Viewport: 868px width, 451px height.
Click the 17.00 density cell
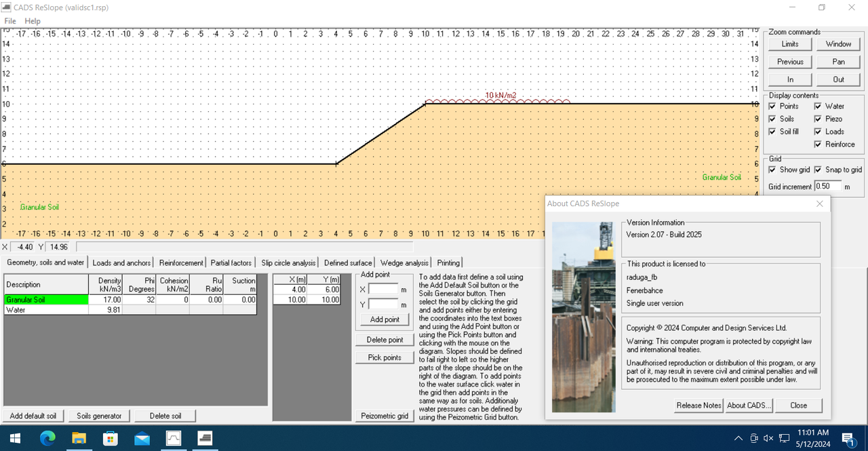105,299
